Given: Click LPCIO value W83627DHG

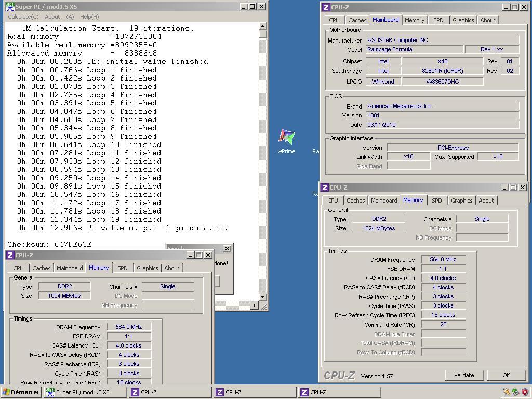Looking at the screenshot, I should pos(443,82).
